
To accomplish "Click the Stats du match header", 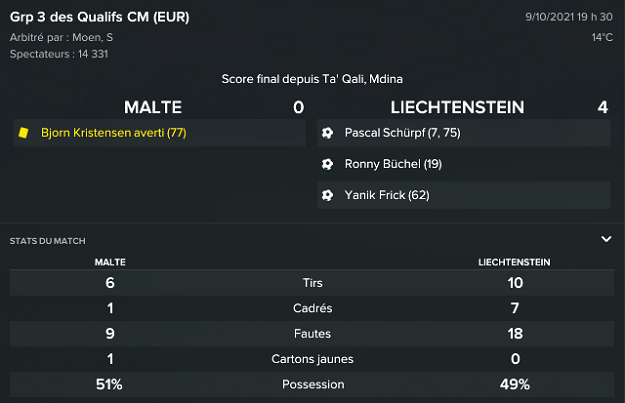I will coord(47,241).
